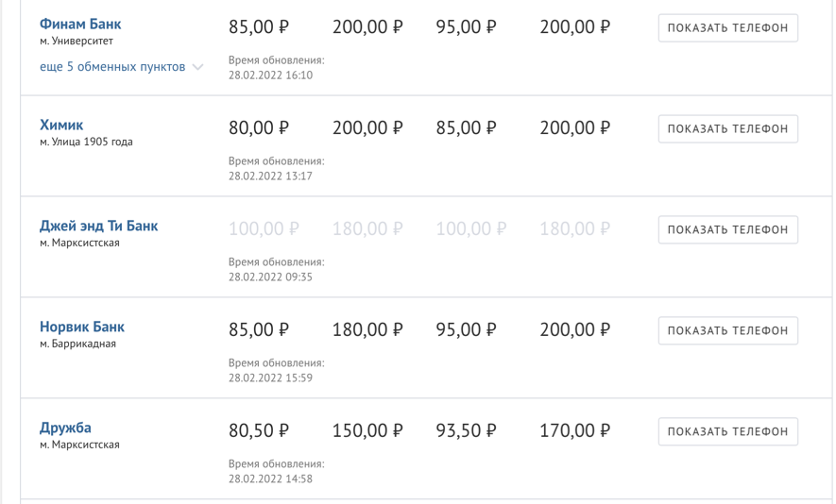
Task: Show phone number for Финам Банк
Action: coord(727,28)
